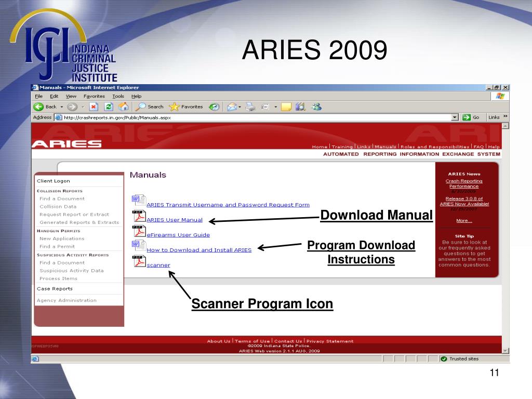Open the Edit icon dropdown arrow

275,107
